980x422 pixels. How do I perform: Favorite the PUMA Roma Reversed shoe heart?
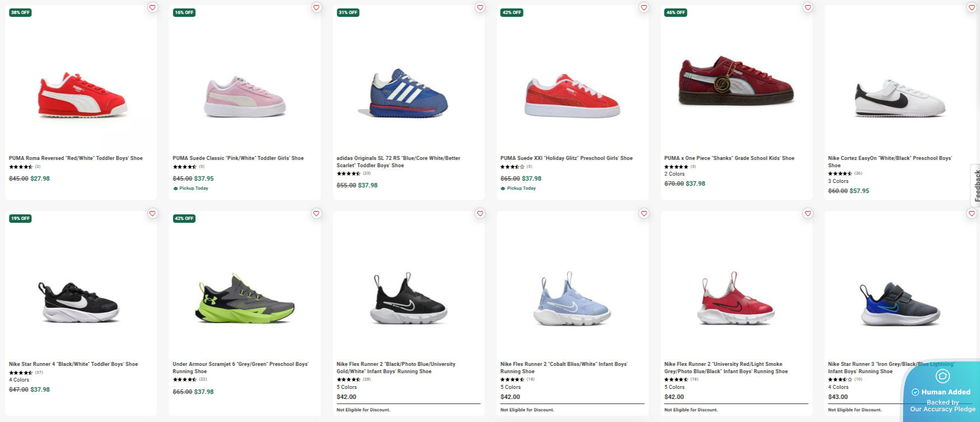152,8
